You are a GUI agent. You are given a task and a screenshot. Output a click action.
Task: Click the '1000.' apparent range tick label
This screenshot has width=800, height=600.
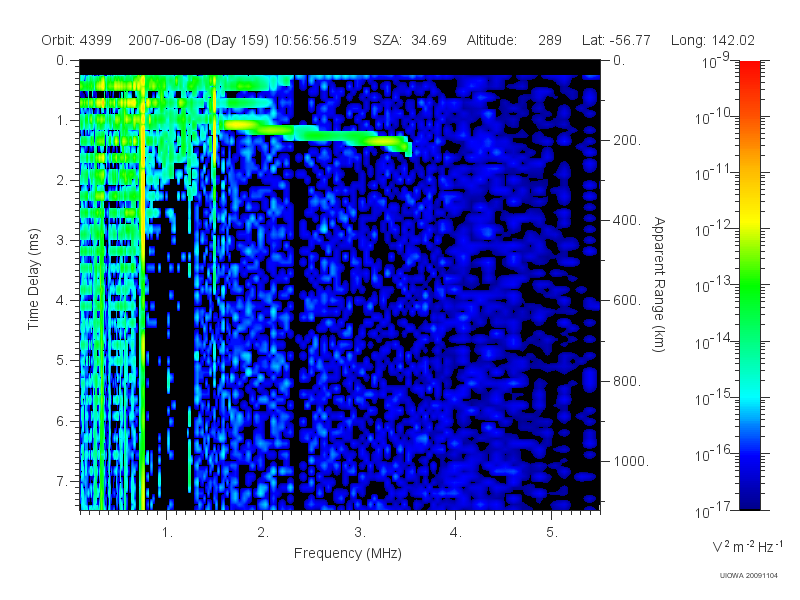pyautogui.click(x=631, y=461)
